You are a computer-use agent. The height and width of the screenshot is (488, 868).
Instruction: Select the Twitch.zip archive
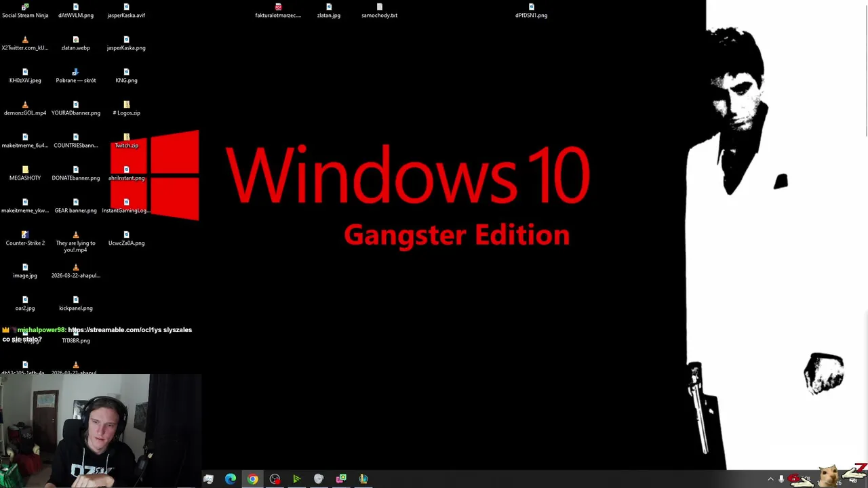[126, 141]
